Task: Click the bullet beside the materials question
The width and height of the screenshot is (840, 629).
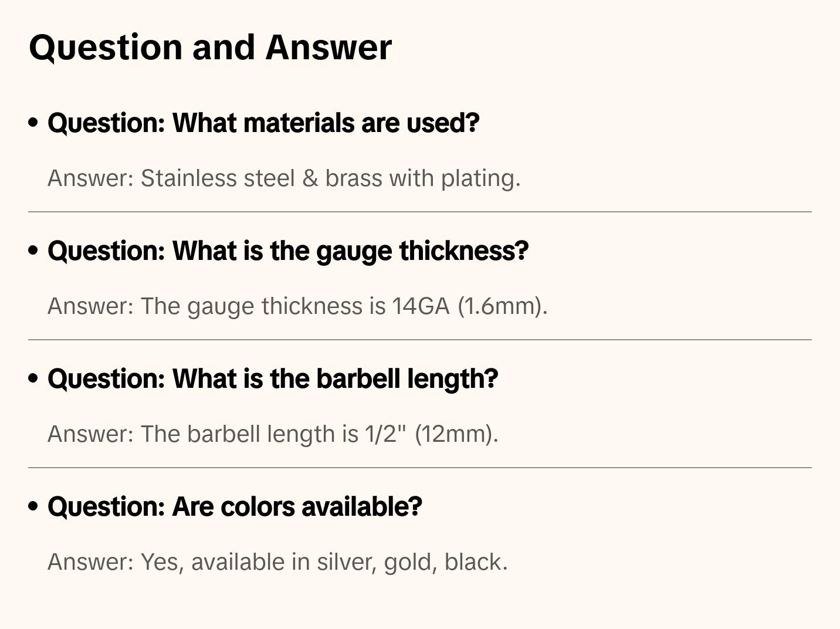Action: click(33, 123)
